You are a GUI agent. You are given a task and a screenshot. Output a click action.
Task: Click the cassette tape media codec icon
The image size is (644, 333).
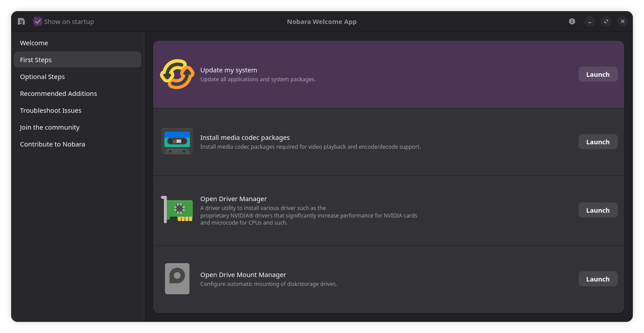point(177,142)
